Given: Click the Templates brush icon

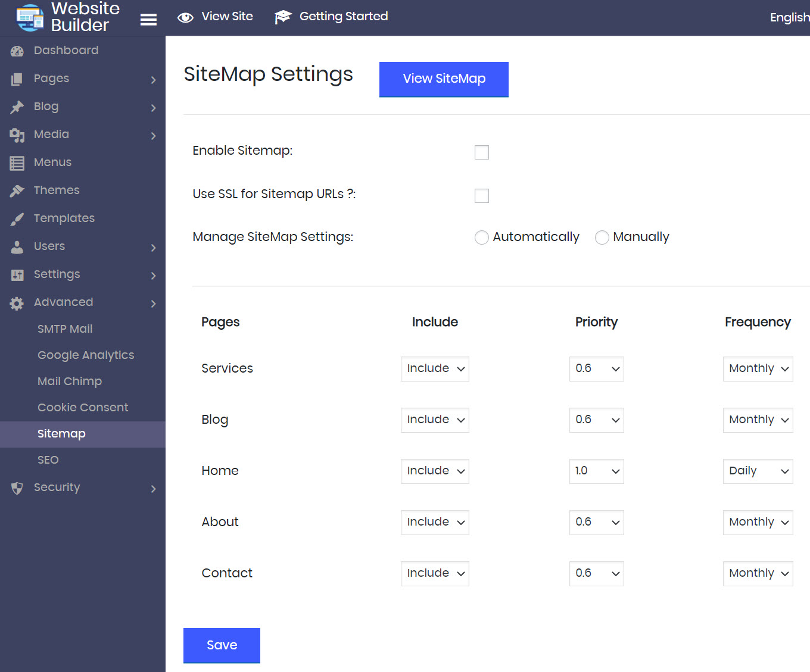Looking at the screenshot, I should point(17,219).
